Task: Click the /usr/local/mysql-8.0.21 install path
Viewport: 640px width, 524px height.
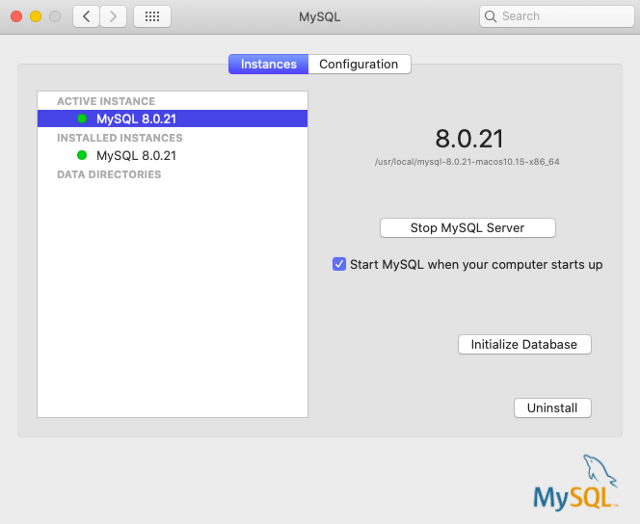Action: (x=467, y=162)
